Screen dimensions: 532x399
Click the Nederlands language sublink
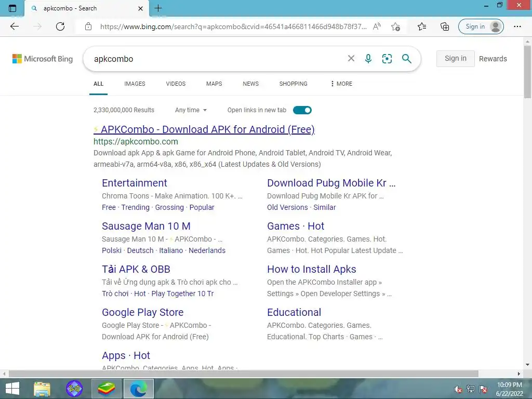tap(207, 250)
